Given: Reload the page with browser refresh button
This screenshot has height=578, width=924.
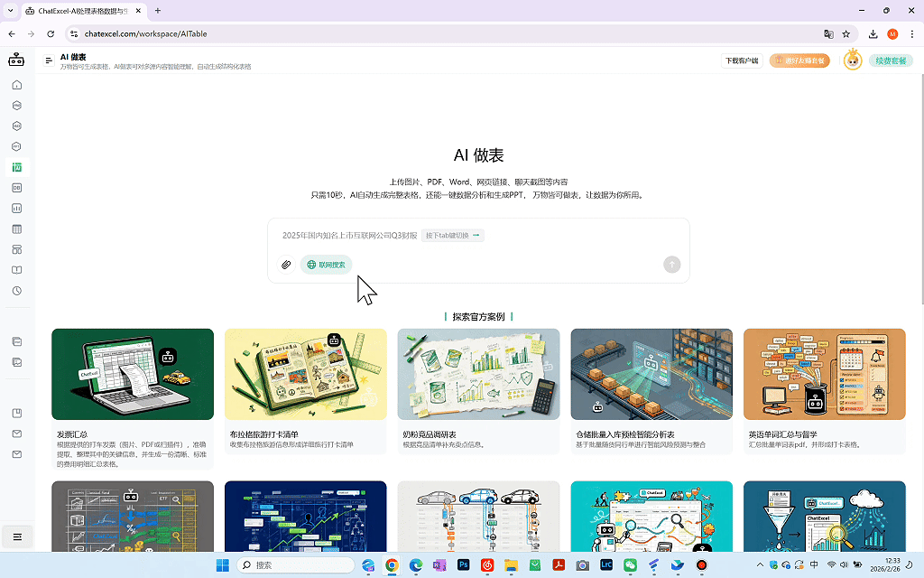Looking at the screenshot, I should [51, 33].
